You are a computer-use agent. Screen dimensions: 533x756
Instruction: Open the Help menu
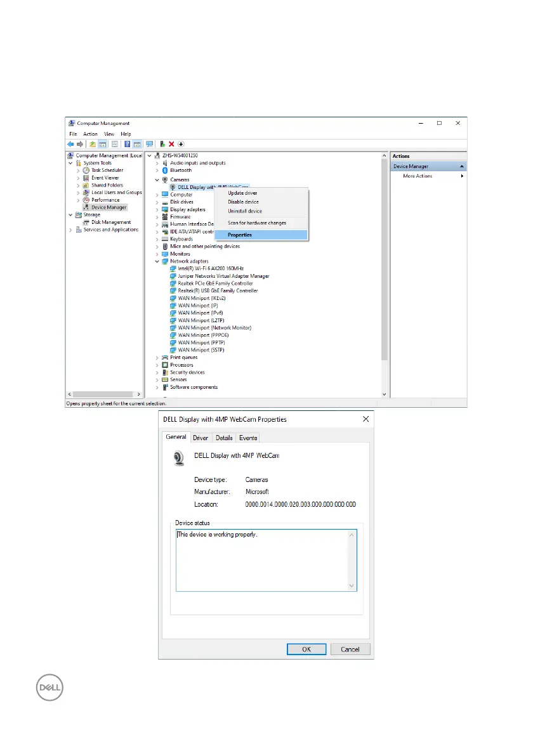coord(126,134)
